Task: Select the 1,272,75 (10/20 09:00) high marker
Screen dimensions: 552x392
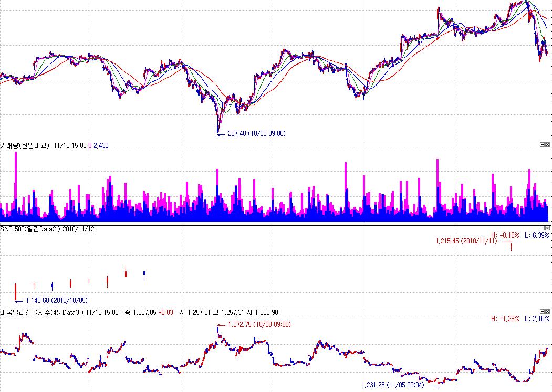Action: [x=259, y=324]
